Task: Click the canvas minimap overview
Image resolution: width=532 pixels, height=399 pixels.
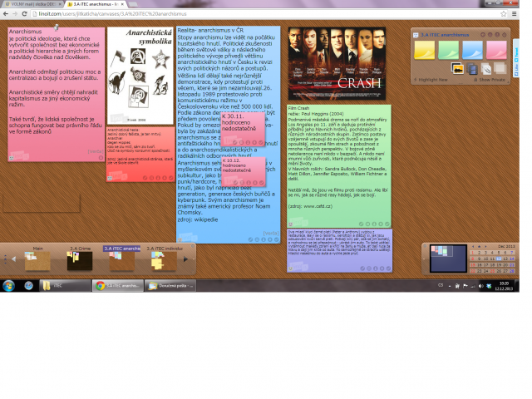Action: (448, 259)
